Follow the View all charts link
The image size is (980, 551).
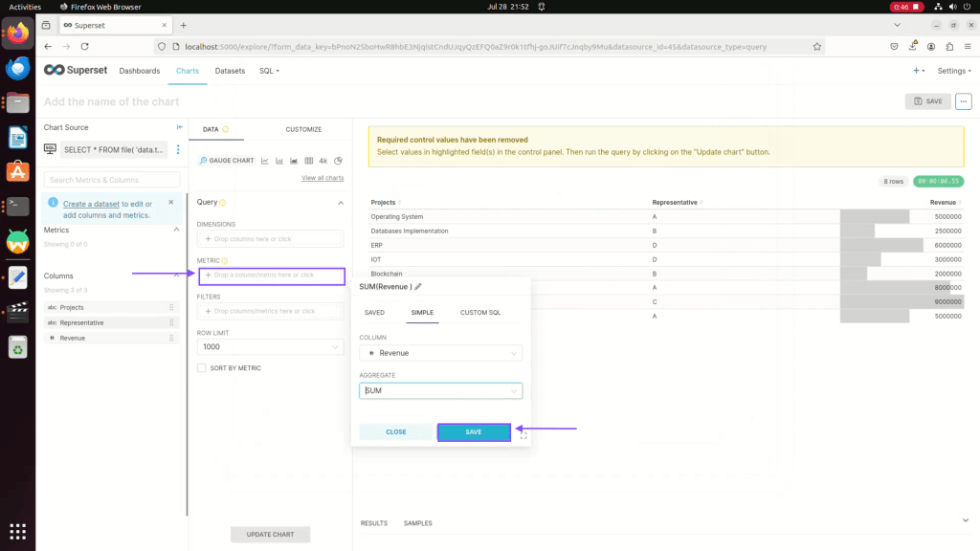(323, 179)
